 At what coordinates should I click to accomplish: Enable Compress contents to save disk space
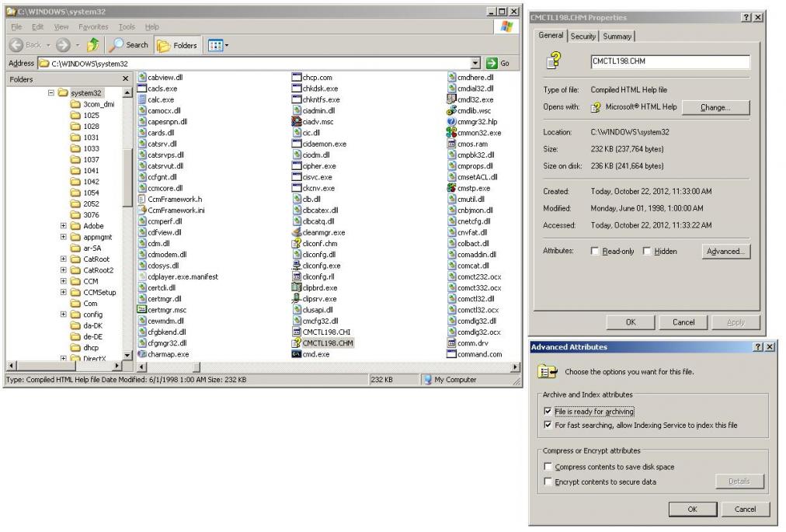(x=548, y=467)
